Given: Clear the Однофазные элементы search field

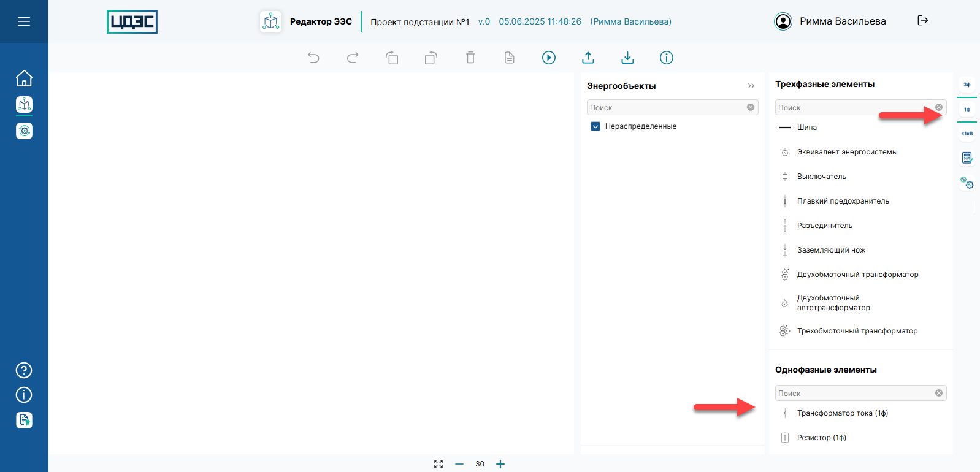Looking at the screenshot, I should pyautogui.click(x=939, y=393).
